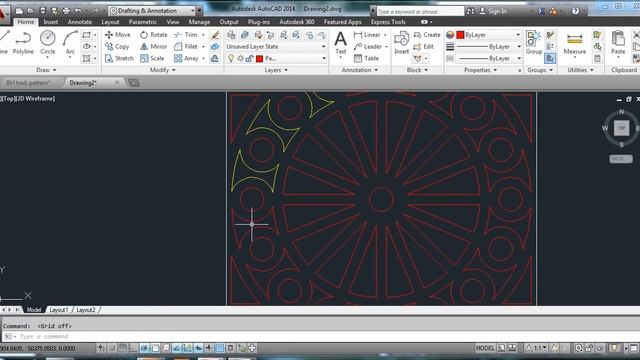
Task: Expand the Modify panel
Action: coord(162,70)
